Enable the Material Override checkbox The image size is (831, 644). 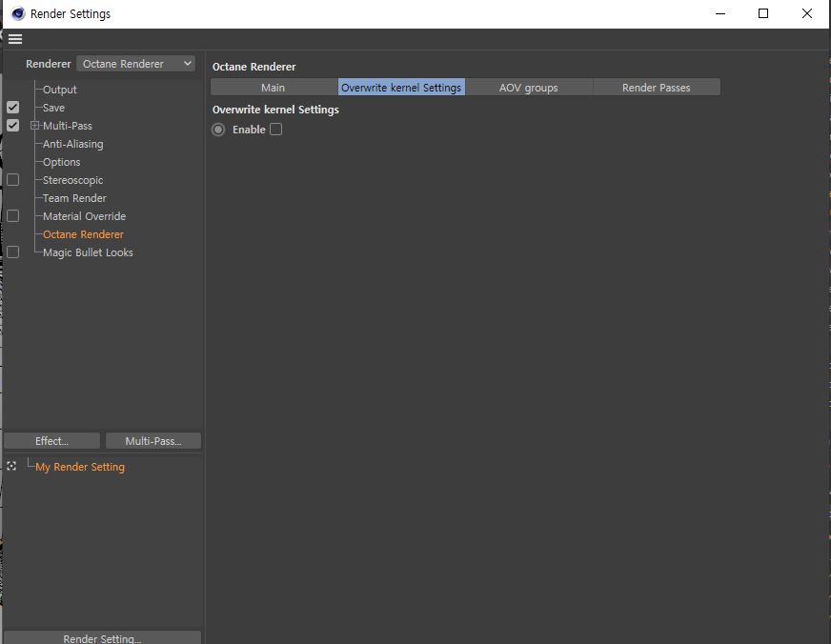click(12, 216)
